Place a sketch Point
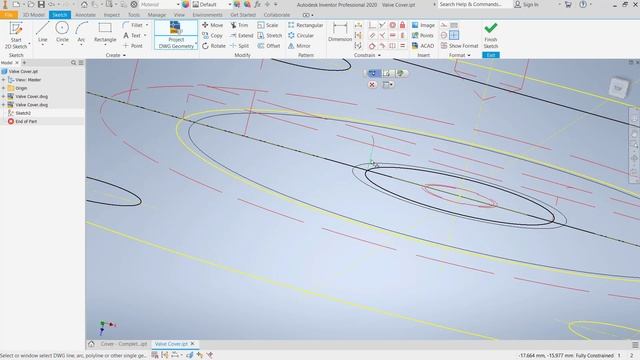 pos(133,46)
